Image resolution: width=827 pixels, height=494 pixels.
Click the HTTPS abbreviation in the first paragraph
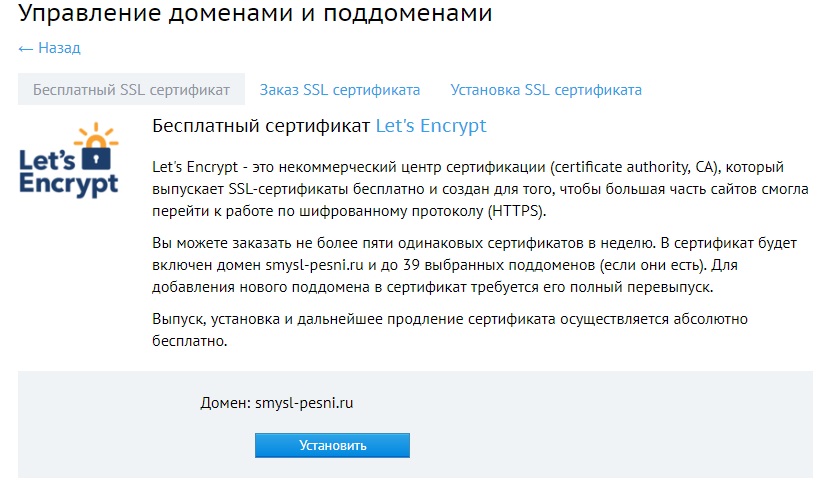pyautogui.click(x=515, y=211)
